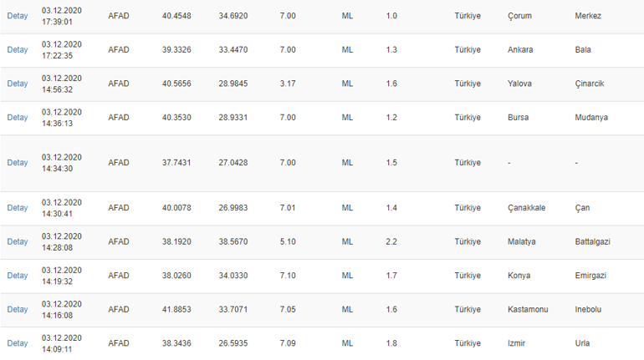Open Detay for Bursa Mudanya event
This screenshot has height=360, width=644.
point(18,117)
